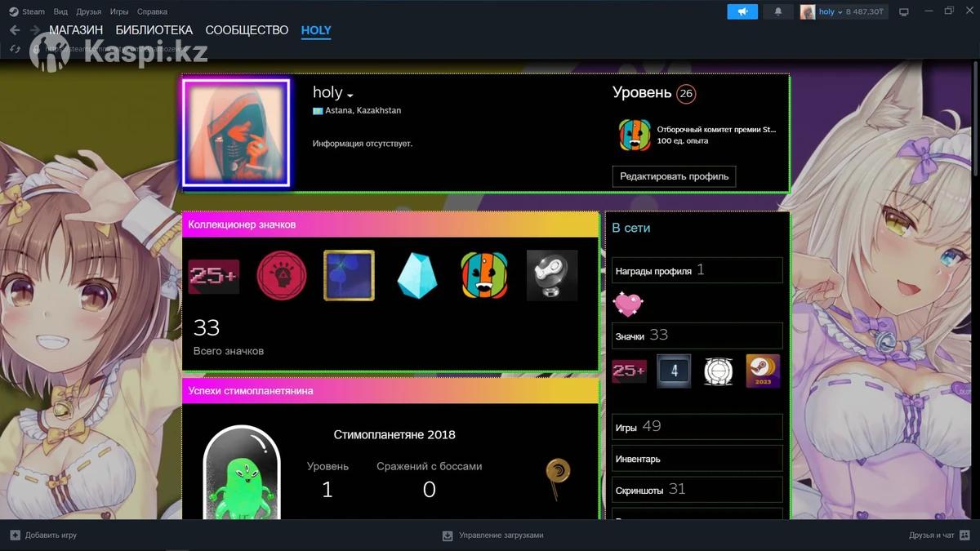The width and height of the screenshot is (980, 551).
Task: Click the wallet balance 8 487,30₸
Action: click(865, 12)
